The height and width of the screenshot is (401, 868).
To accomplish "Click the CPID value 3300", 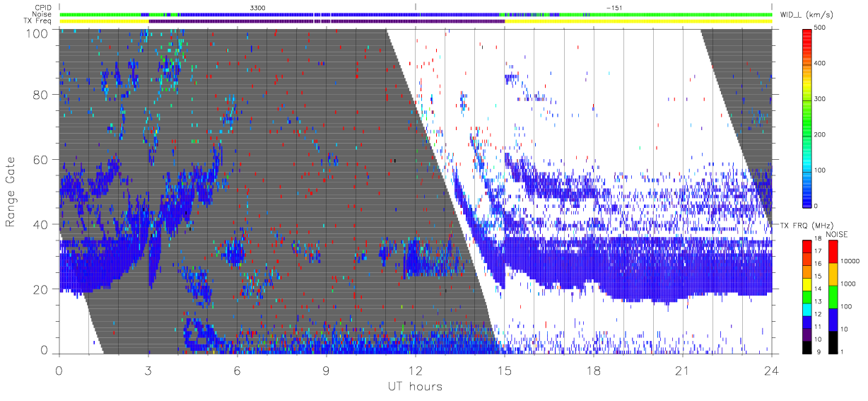I will (x=258, y=7).
